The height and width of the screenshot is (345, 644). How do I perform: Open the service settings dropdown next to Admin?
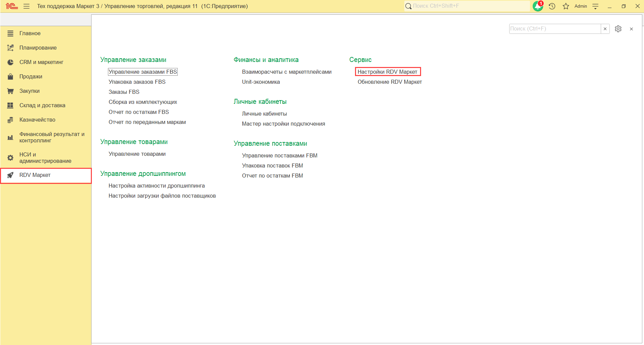pos(595,6)
